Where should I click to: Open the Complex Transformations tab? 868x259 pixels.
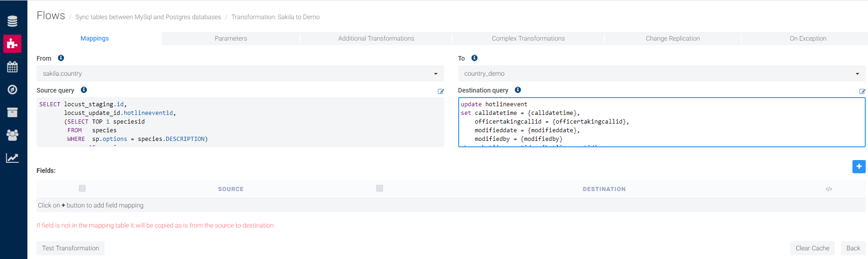pos(528,39)
